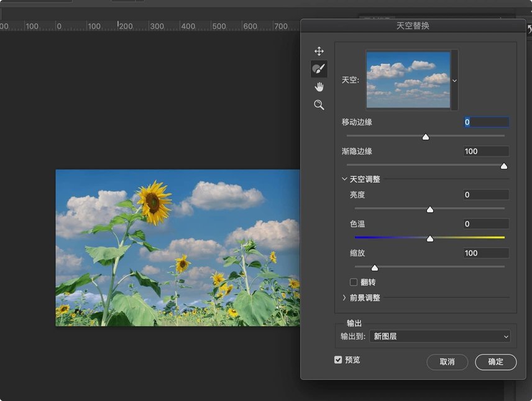This screenshot has height=401, width=532.
Task: Toggle the 预览 (Preview) checkbox
Action: (x=337, y=359)
